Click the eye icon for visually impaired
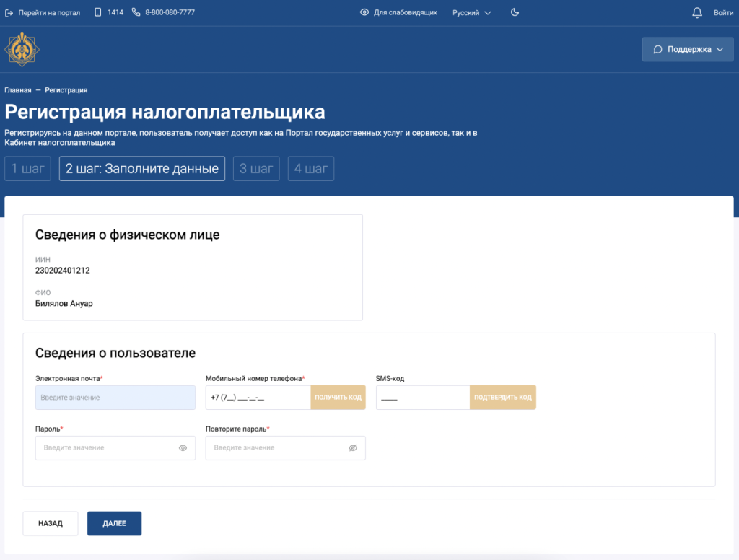 point(364,12)
